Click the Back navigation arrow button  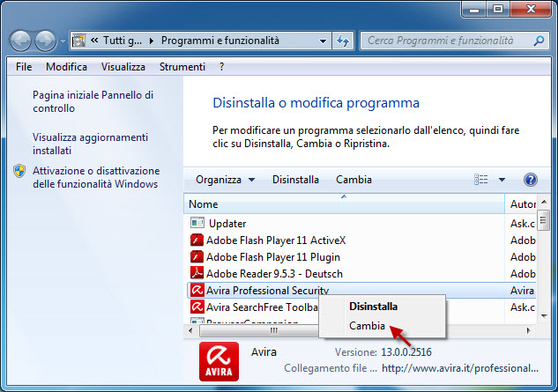tap(20, 41)
